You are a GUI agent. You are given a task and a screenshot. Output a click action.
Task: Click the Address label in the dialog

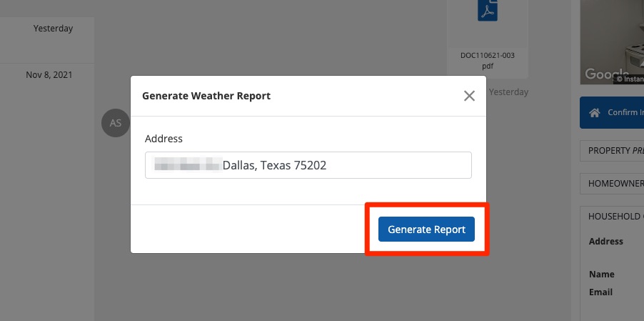coord(163,139)
